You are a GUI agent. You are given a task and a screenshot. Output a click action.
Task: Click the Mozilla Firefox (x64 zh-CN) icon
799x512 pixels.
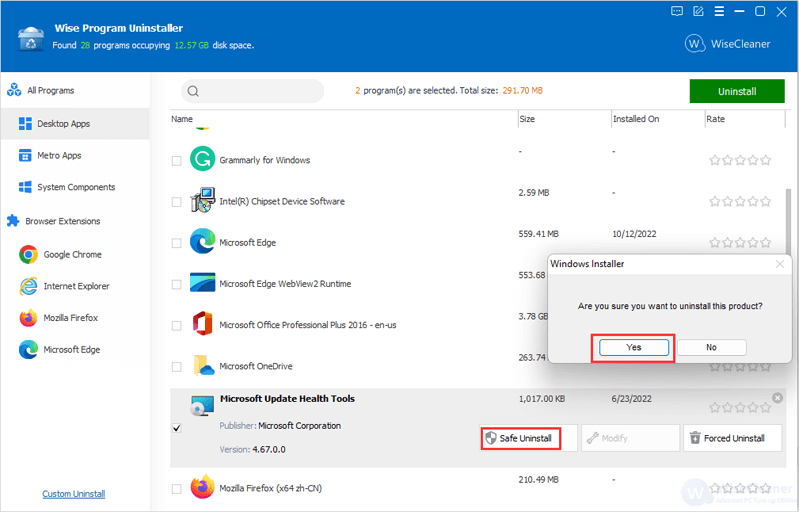[202, 487]
